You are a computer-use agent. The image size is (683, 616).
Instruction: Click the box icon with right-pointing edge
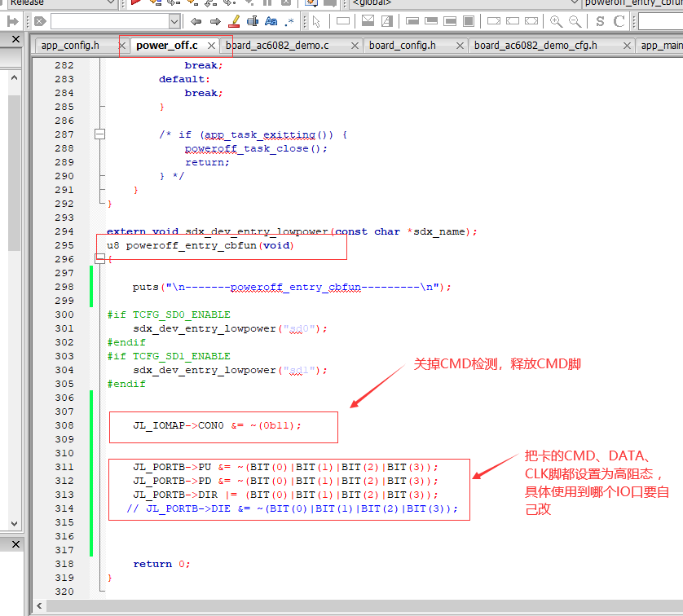pyautogui.click(x=494, y=21)
